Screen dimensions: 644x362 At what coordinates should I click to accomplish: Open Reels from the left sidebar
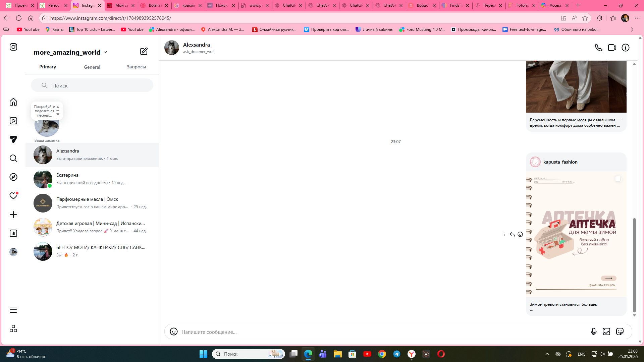[x=13, y=121]
